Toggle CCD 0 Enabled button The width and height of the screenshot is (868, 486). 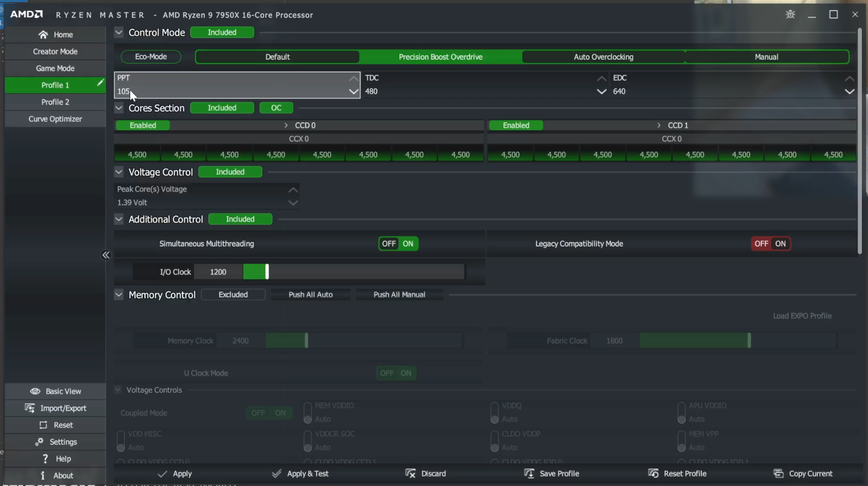[143, 125]
